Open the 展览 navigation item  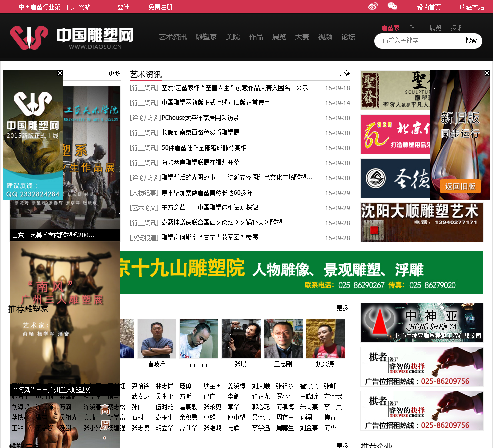[x=279, y=37]
